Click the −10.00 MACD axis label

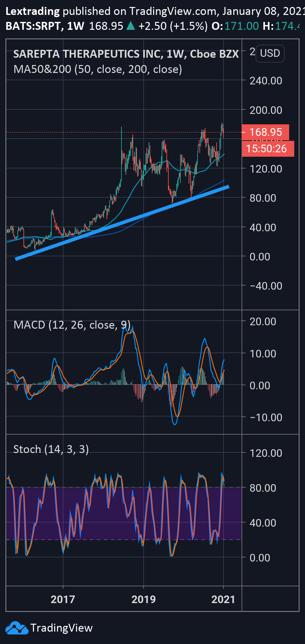(x=266, y=417)
